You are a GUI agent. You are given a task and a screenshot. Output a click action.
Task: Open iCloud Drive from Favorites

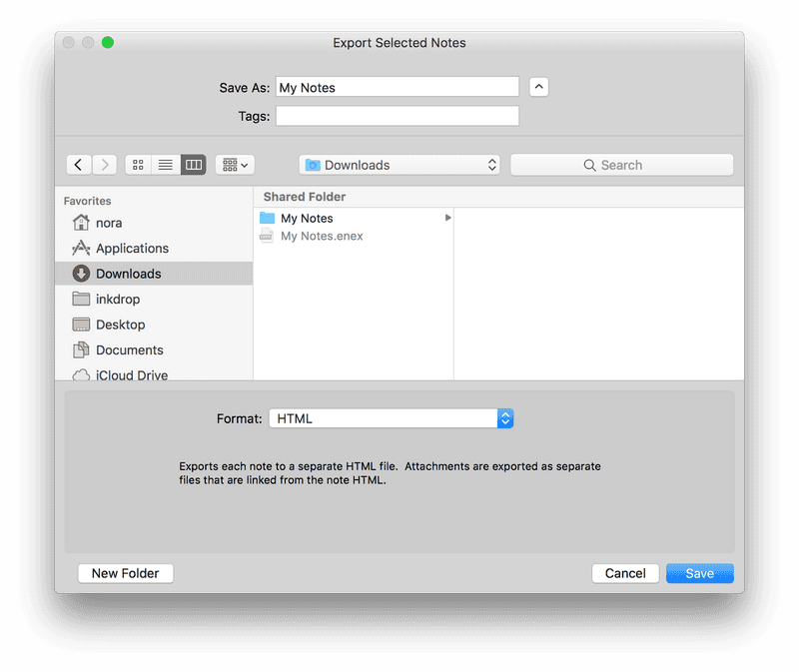126,374
